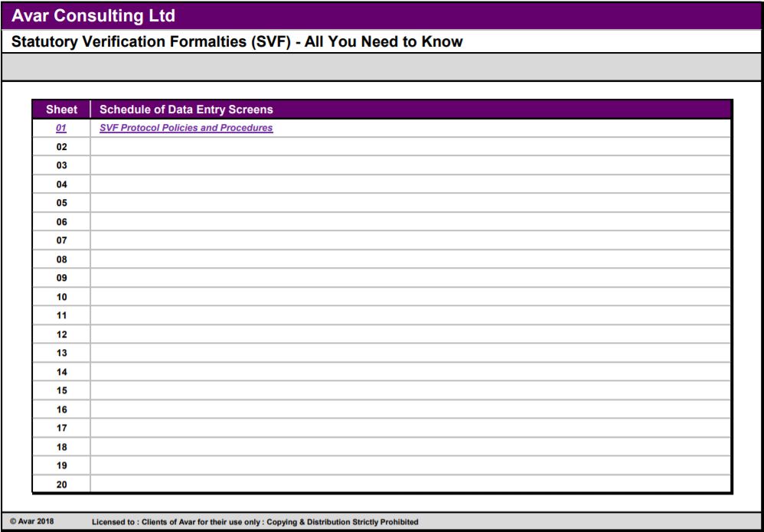Select sheet number 11 cell
Viewport: 764px width, 532px height.
61,315
